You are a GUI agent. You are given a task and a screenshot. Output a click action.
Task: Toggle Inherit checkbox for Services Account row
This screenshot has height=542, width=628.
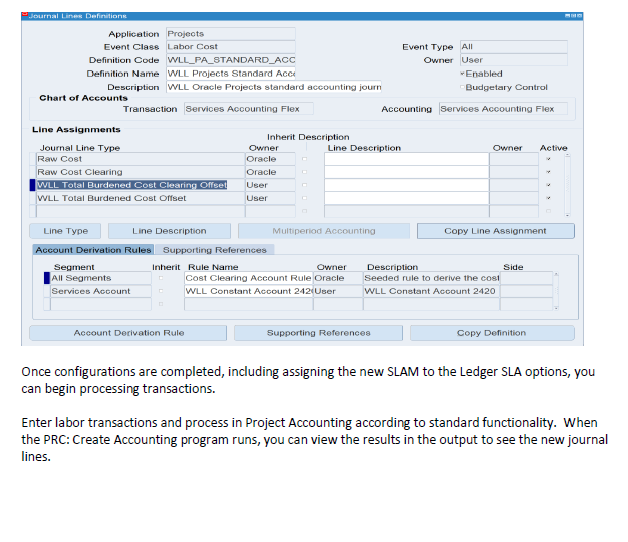(x=161, y=291)
